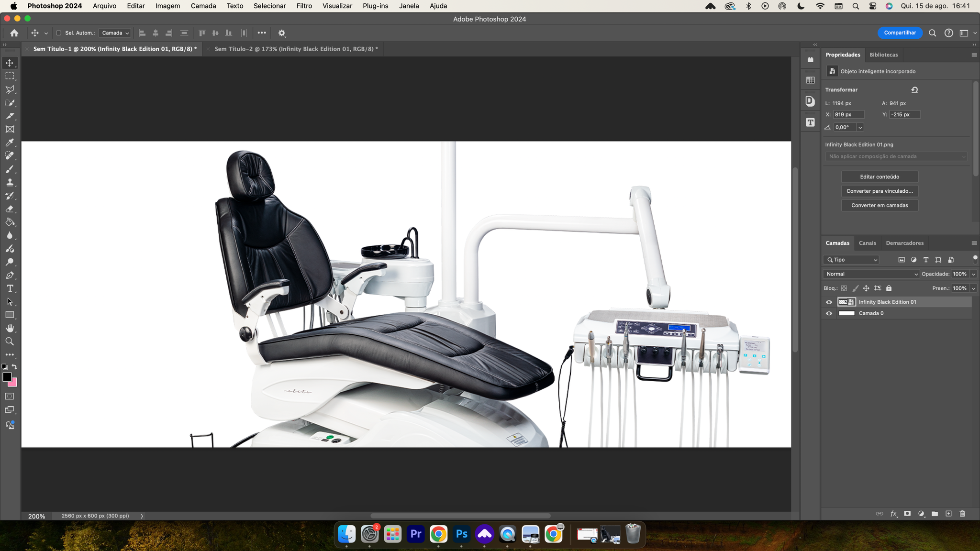Viewport: 980px width, 551px height.
Task: Expand the Opacidade value dropdown
Action: pyautogui.click(x=972, y=274)
